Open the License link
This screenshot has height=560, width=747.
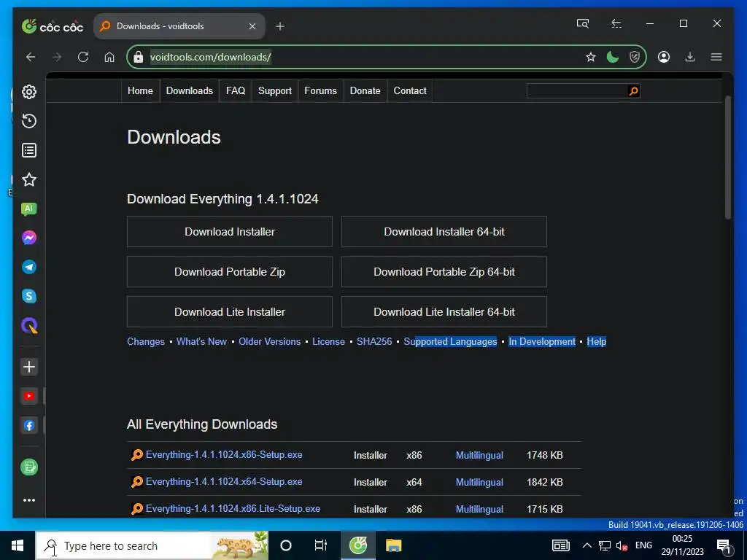[329, 341]
